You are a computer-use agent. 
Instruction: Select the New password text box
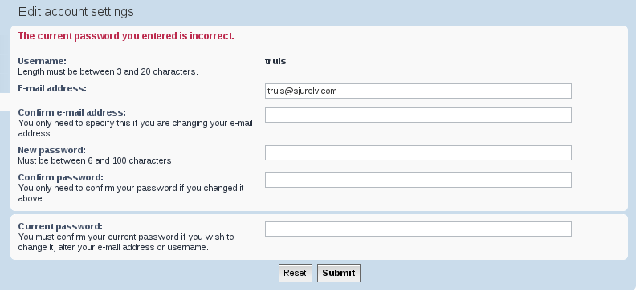tap(418, 152)
